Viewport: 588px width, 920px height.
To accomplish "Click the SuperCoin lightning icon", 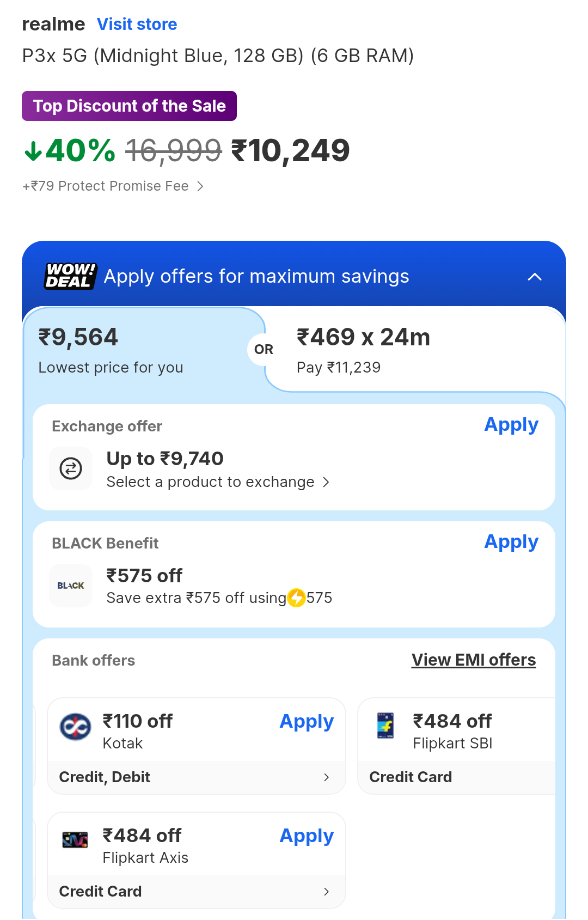I will click(296, 598).
